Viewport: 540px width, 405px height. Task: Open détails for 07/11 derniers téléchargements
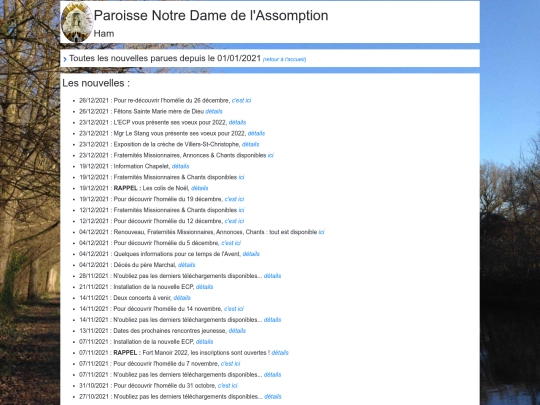[272, 375]
